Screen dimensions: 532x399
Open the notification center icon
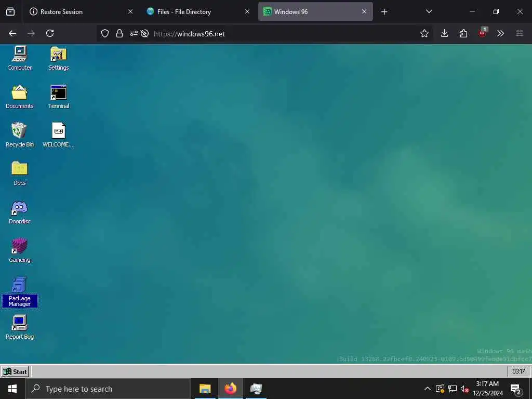[515, 390]
